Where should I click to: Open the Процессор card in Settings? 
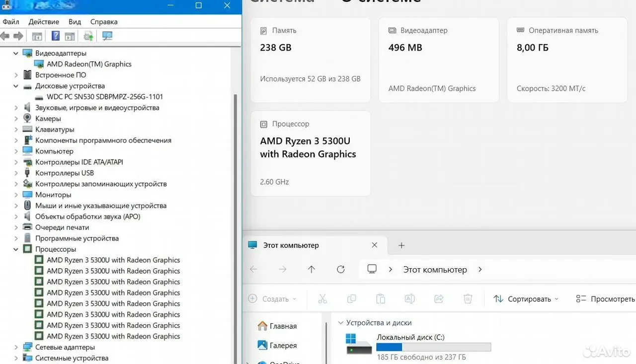click(311, 153)
